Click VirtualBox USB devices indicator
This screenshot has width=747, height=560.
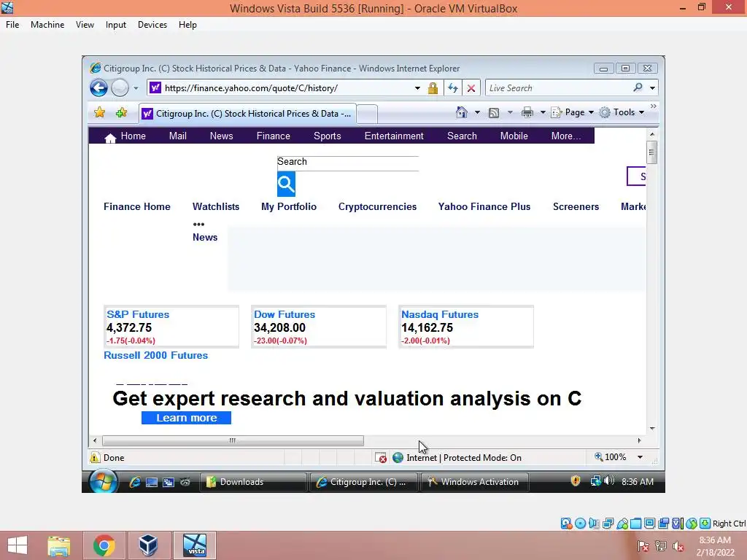[x=622, y=524]
